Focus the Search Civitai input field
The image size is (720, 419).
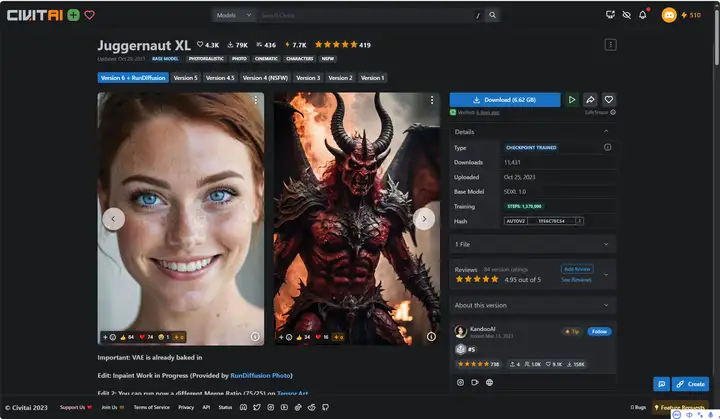coord(370,15)
